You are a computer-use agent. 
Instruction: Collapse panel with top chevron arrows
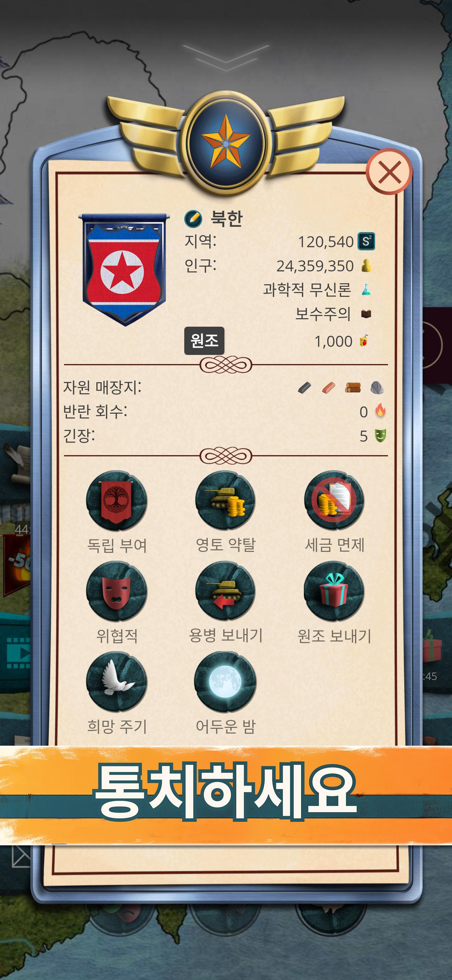[x=226, y=58]
